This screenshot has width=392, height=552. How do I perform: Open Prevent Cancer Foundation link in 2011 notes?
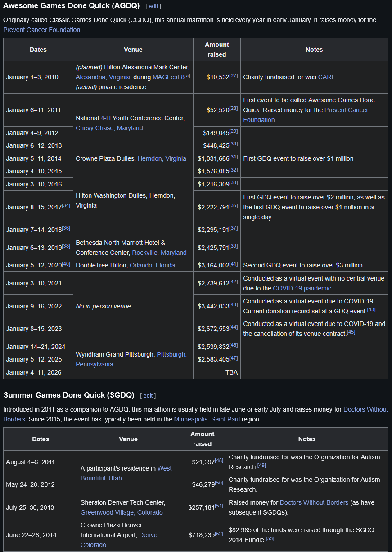pyautogui.click(x=306, y=115)
